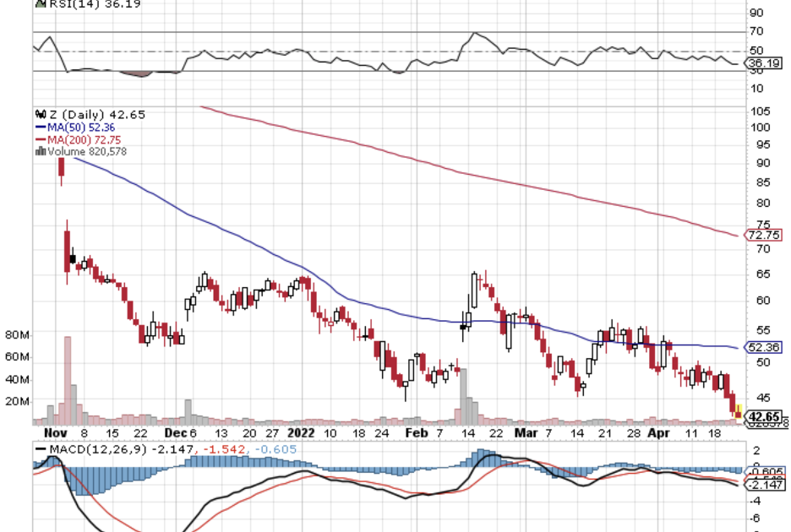Click the MA(200) 72.75 legend label
791x532 pixels.
(x=76, y=139)
